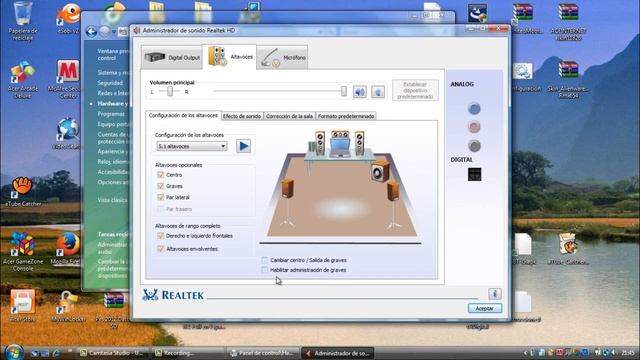Toggle the Graves speaker checkbox
The height and width of the screenshot is (360, 640).
[160, 186]
